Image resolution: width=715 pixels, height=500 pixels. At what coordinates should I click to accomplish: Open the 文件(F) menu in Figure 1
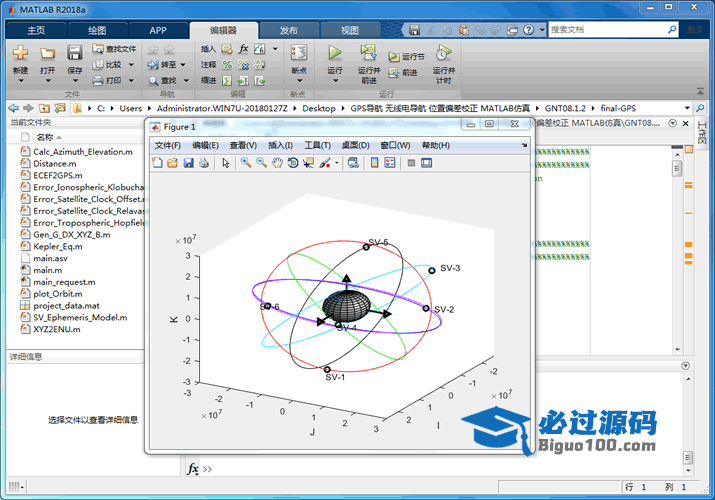click(x=168, y=145)
